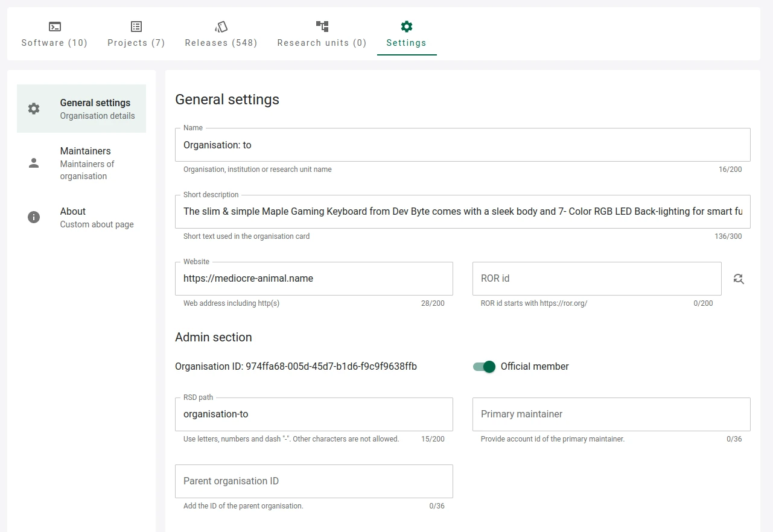
Task: Switch to the Projects (7) tab
Action: coord(135,43)
